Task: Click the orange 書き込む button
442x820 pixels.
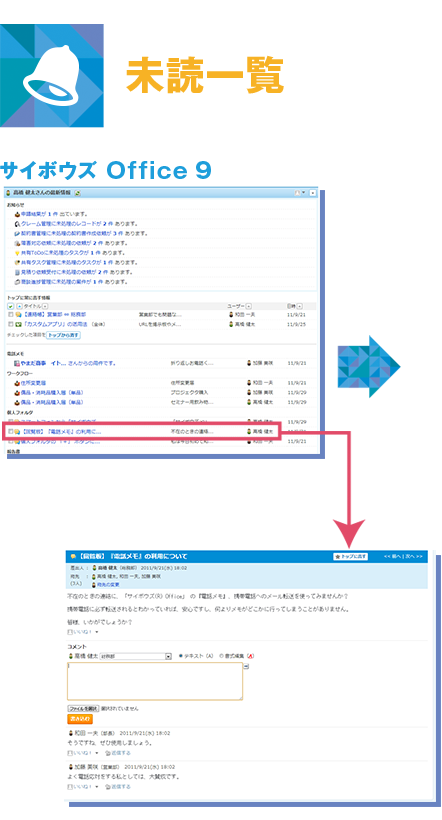Action: pos(80,719)
